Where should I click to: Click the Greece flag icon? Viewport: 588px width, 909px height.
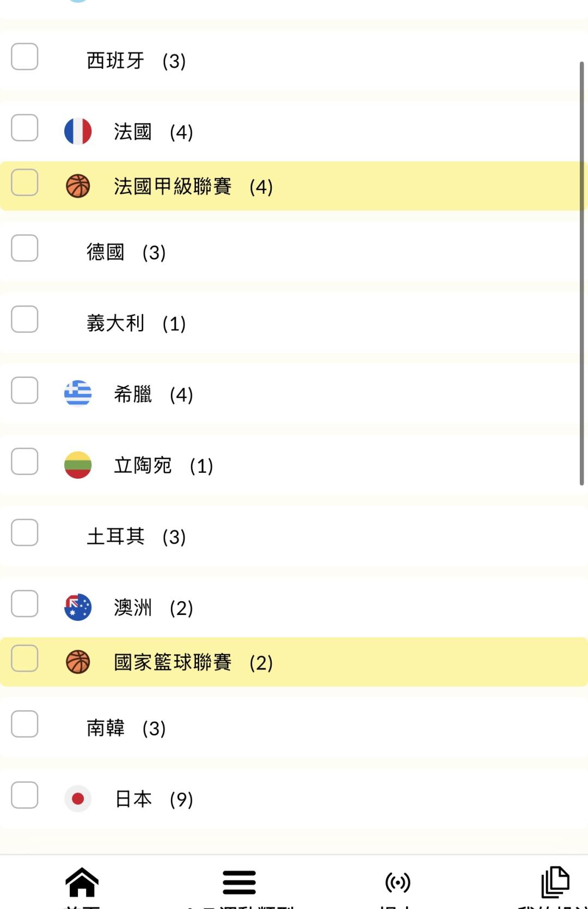(78, 394)
